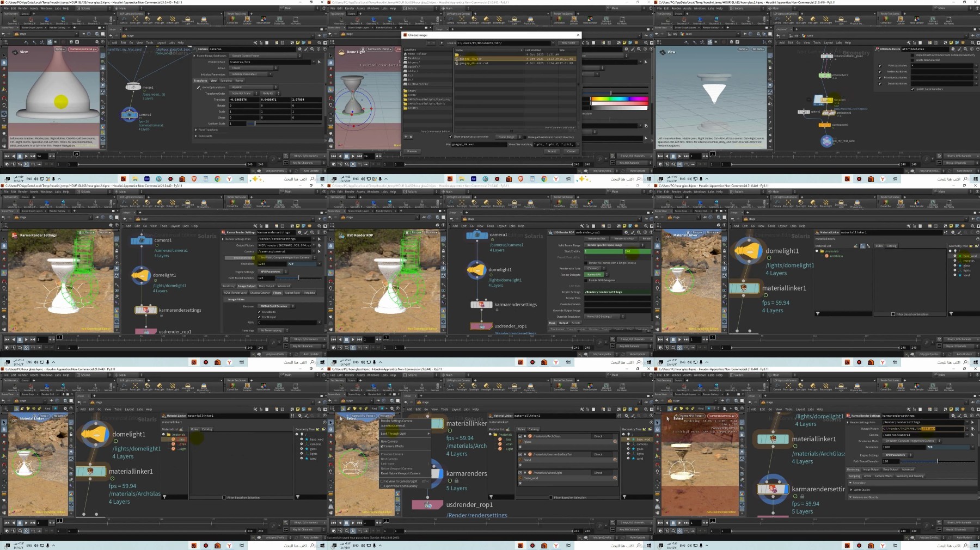This screenshot has height=550, width=980.
Task: Select 'New Camera' from the camera menu
Action: (389, 441)
